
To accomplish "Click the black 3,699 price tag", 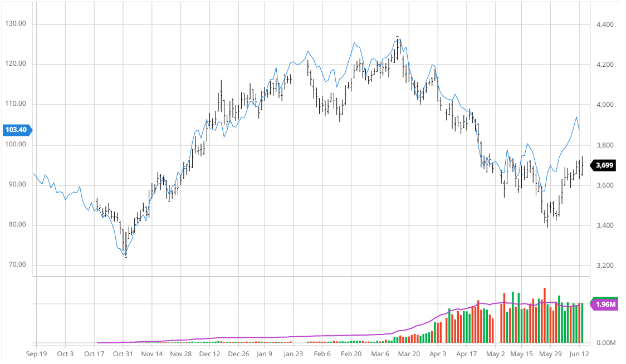I will [605, 165].
